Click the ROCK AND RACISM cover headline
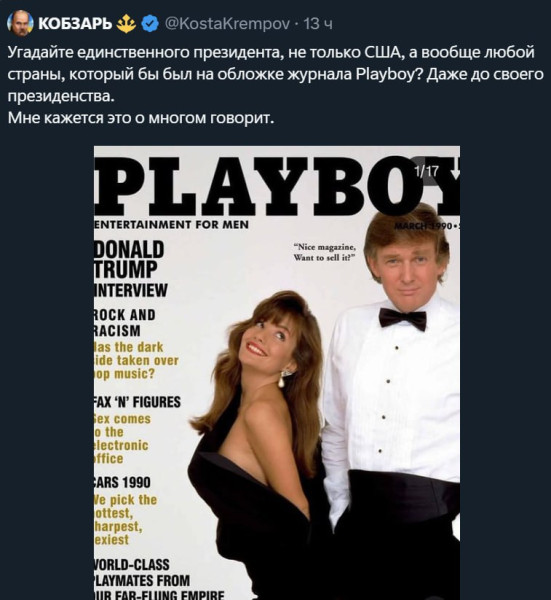 click(x=125, y=323)
